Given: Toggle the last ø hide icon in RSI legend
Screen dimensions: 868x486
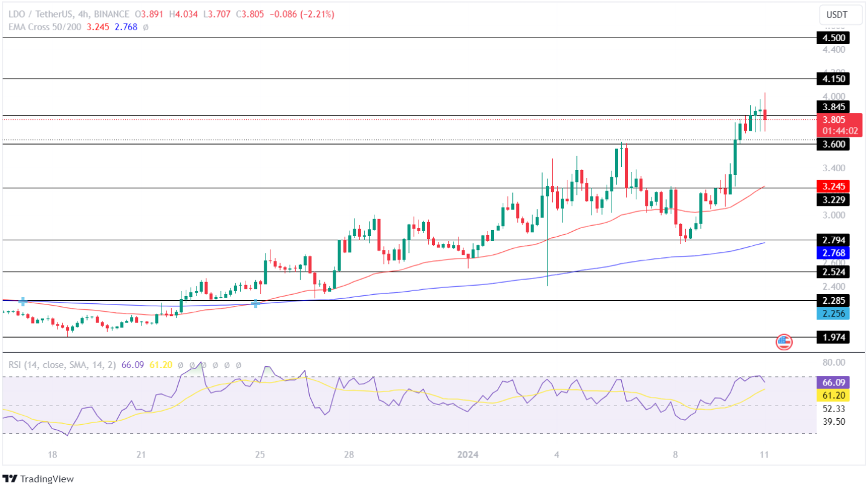Looking at the screenshot, I should (x=238, y=364).
